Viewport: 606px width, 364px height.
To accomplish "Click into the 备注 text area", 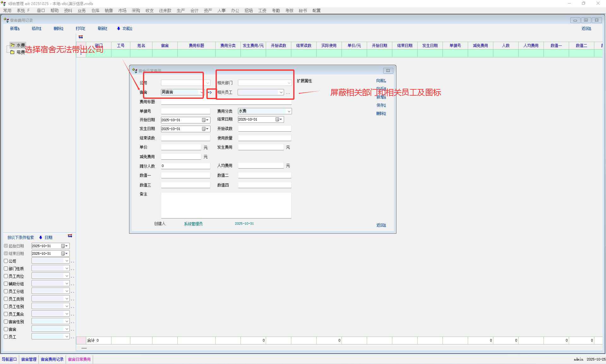I will coord(226,205).
